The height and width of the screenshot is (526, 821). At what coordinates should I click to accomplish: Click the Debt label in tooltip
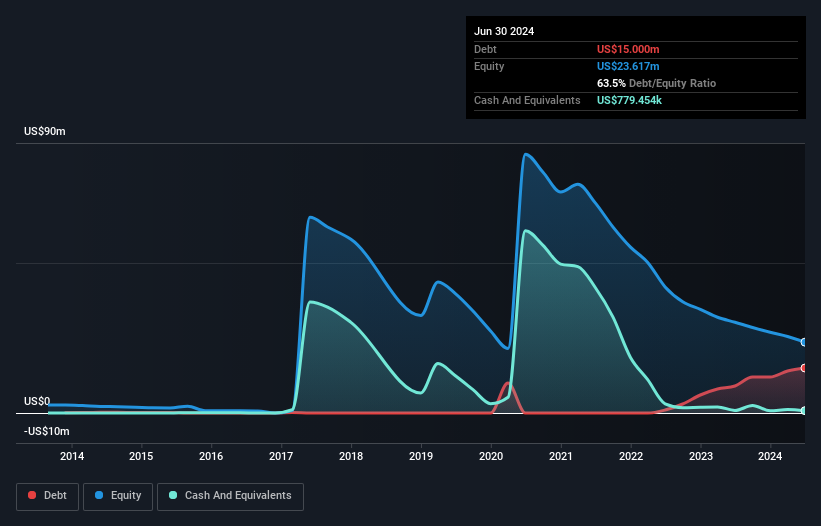485,49
